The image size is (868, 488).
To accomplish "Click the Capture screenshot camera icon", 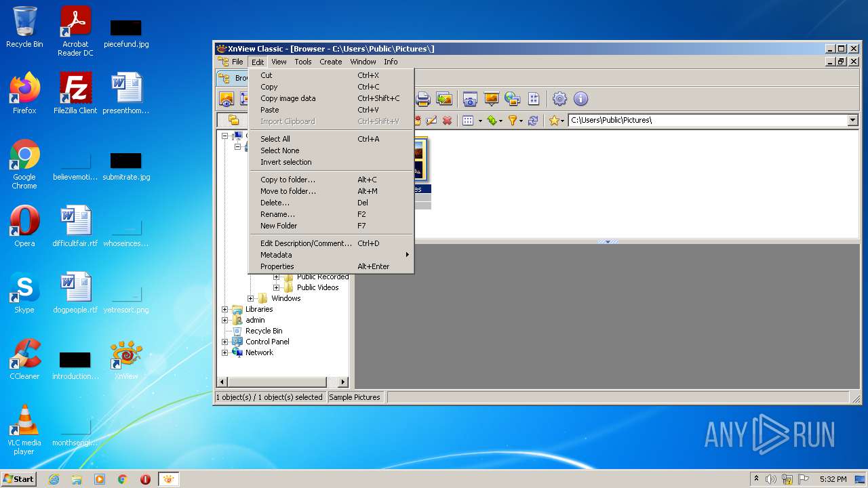I will coord(470,99).
